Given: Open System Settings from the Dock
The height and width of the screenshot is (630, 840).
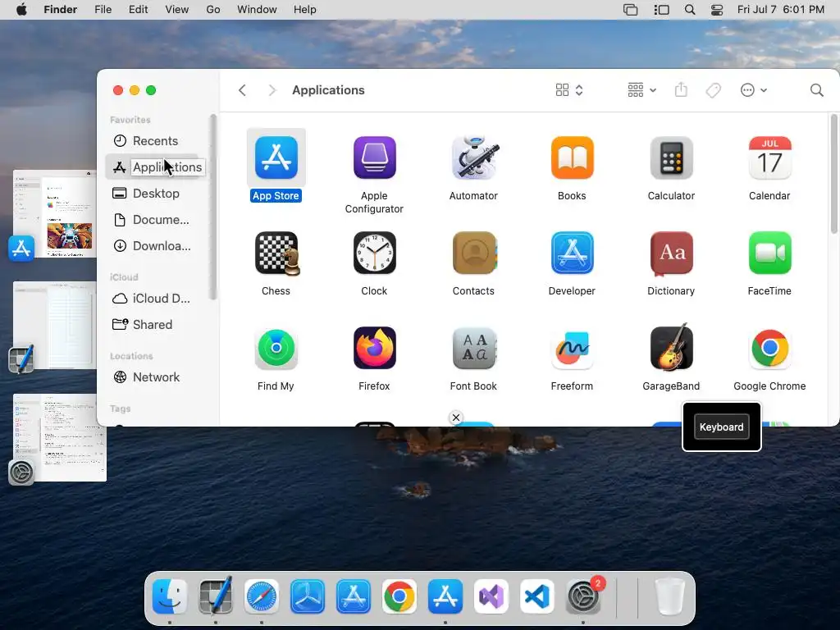Looking at the screenshot, I should point(583,596).
